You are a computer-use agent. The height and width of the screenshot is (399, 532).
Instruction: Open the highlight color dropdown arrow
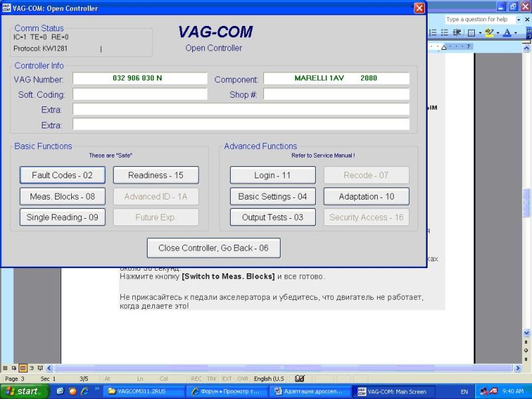tap(497, 33)
